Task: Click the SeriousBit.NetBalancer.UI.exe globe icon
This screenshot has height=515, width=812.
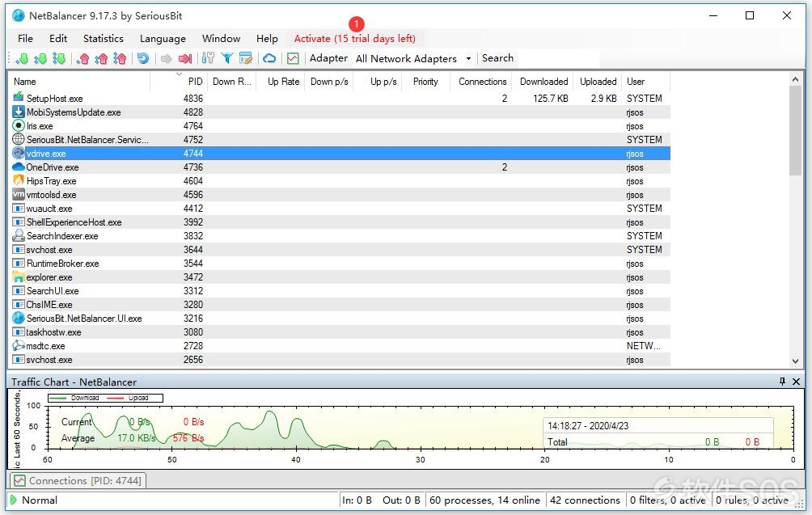Action: [x=19, y=319]
